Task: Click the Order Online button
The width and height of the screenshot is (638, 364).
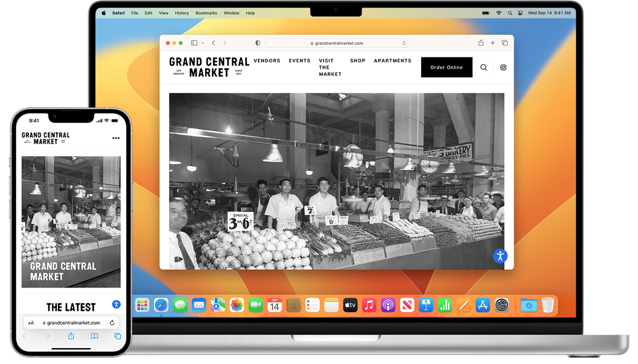Action: pyautogui.click(x=447, y=67)
